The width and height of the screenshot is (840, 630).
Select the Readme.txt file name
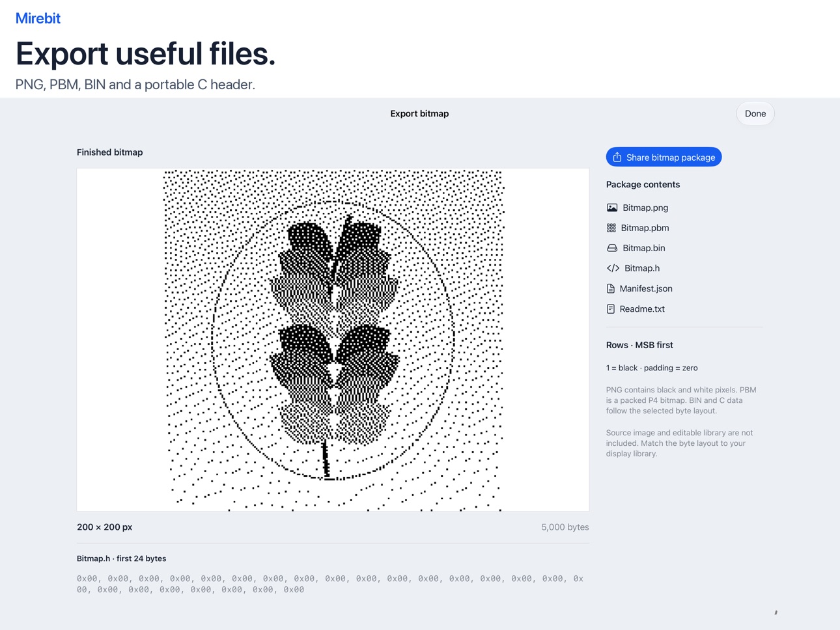(642, 309)
